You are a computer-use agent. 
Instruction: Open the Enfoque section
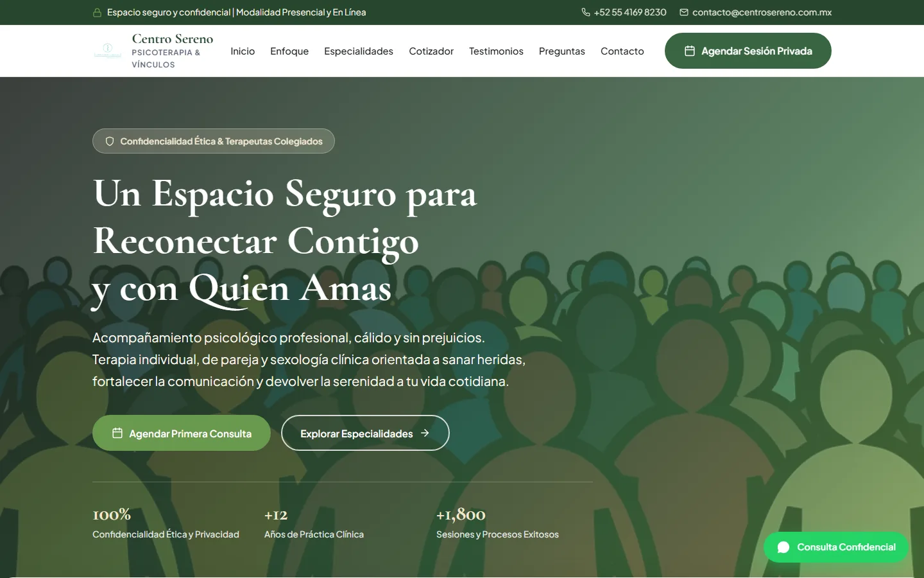[289, 51]
